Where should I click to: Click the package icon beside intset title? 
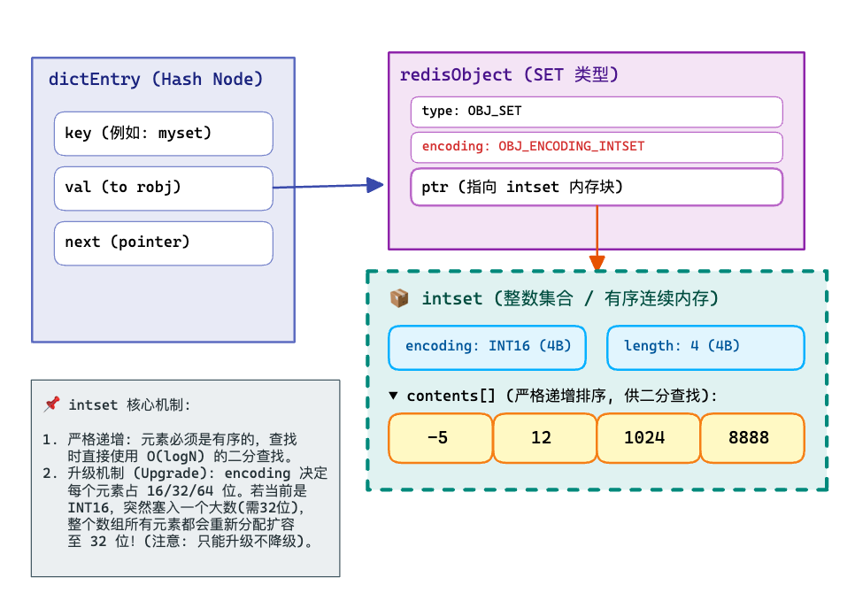point(399,299)
